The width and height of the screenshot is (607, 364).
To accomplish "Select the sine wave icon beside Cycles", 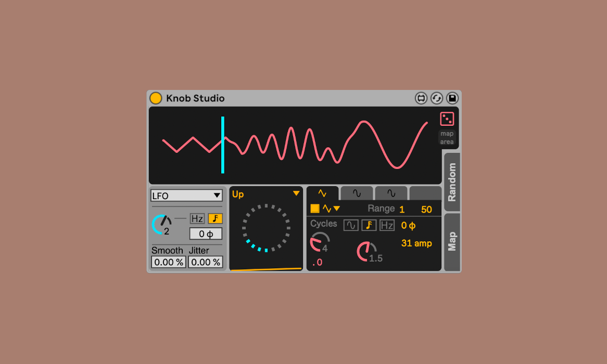I will (351, 225).
